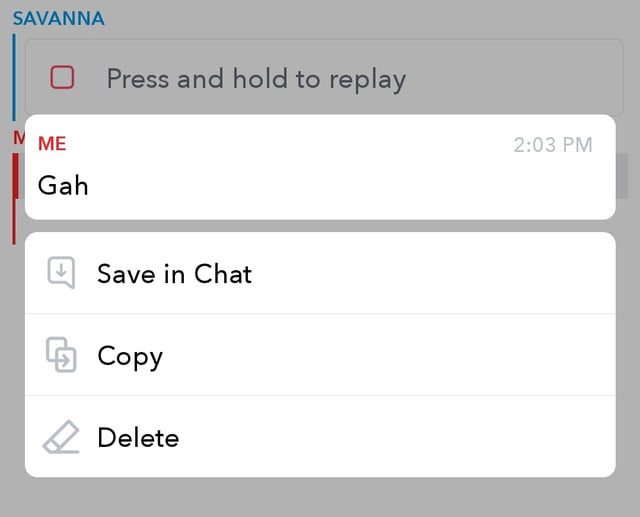Dismiss the menu via dimmed area below Delete
The width and height of the screenshot is (640, 517).
click(x=320, y=497)
